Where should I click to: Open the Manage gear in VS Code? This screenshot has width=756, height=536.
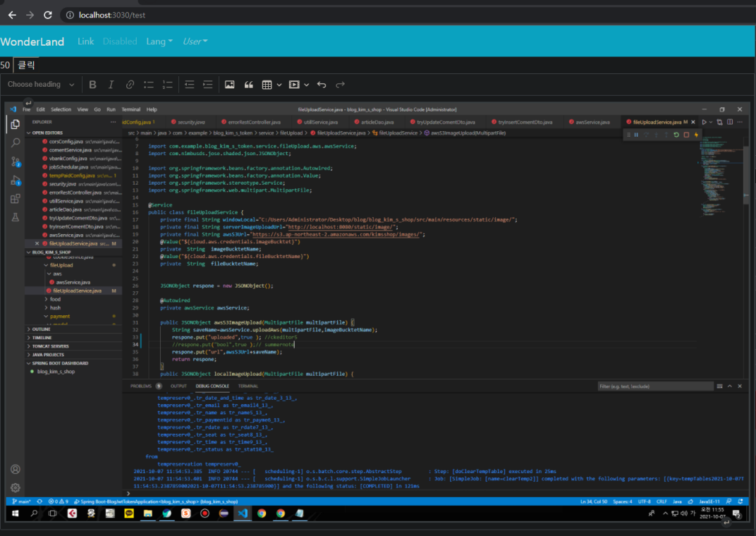(x=16, y=488)
